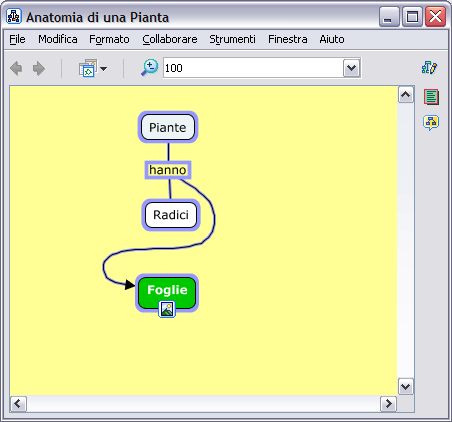Open the Strumenti menu
This screenshot has width=452, height=422.
pos(232,39)
